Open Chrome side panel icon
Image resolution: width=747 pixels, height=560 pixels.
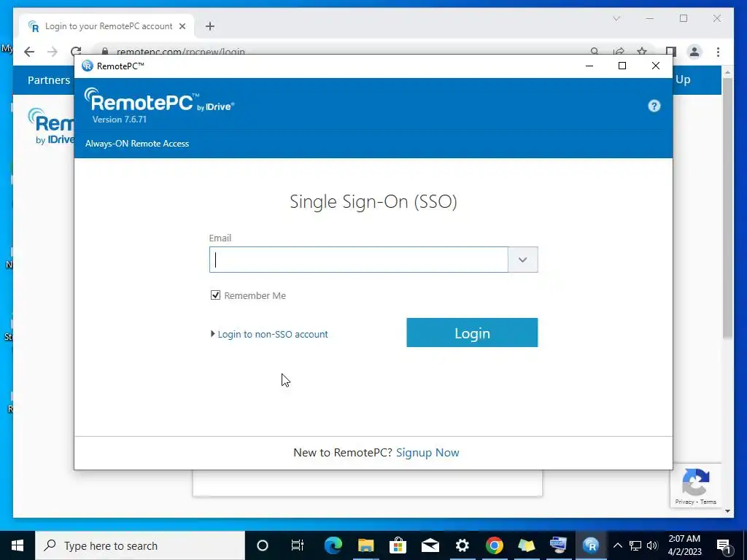click(671, 52)
